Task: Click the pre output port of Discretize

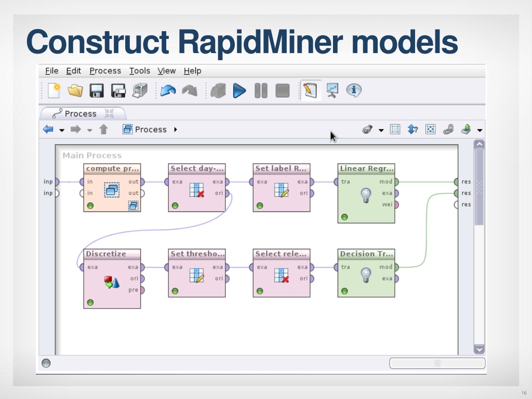Action: pos(142,290)
